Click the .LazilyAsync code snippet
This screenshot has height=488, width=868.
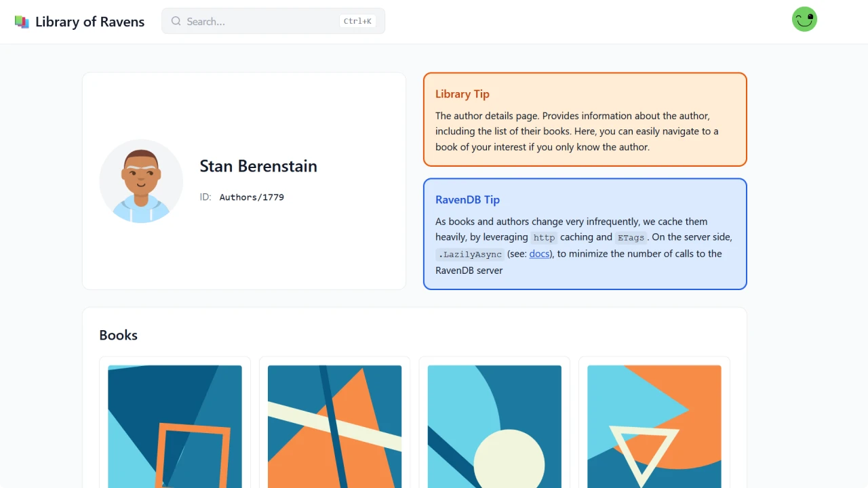(x=470, y=254)
